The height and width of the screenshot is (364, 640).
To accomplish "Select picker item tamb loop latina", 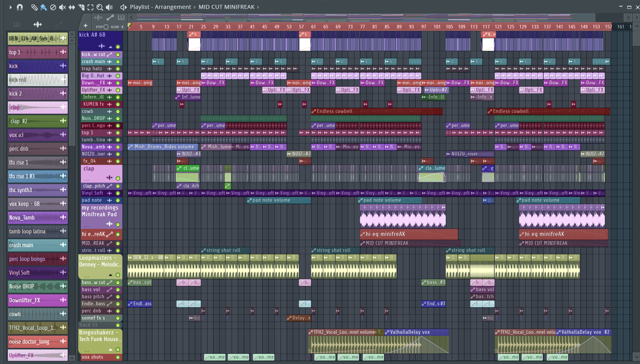I will (x=38, y=231).
